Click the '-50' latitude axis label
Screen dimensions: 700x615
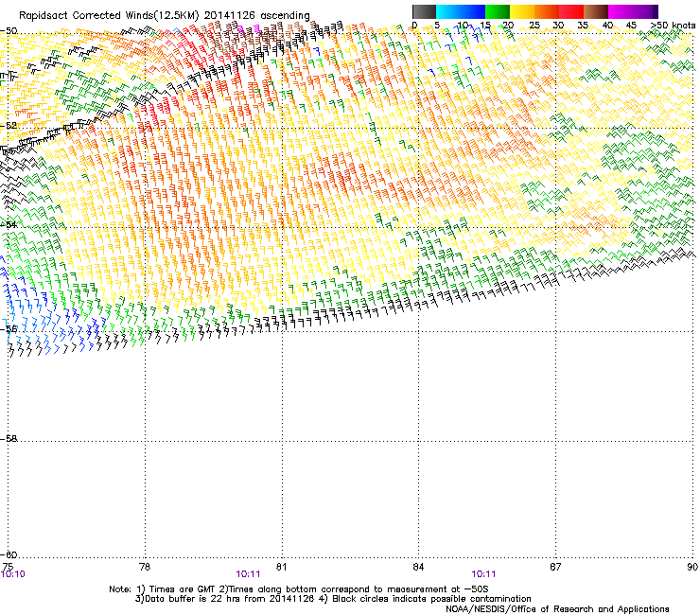[9, 31]
